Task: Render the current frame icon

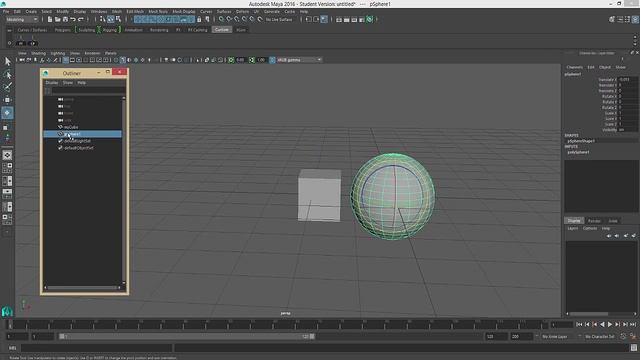Action: point(347,19)
